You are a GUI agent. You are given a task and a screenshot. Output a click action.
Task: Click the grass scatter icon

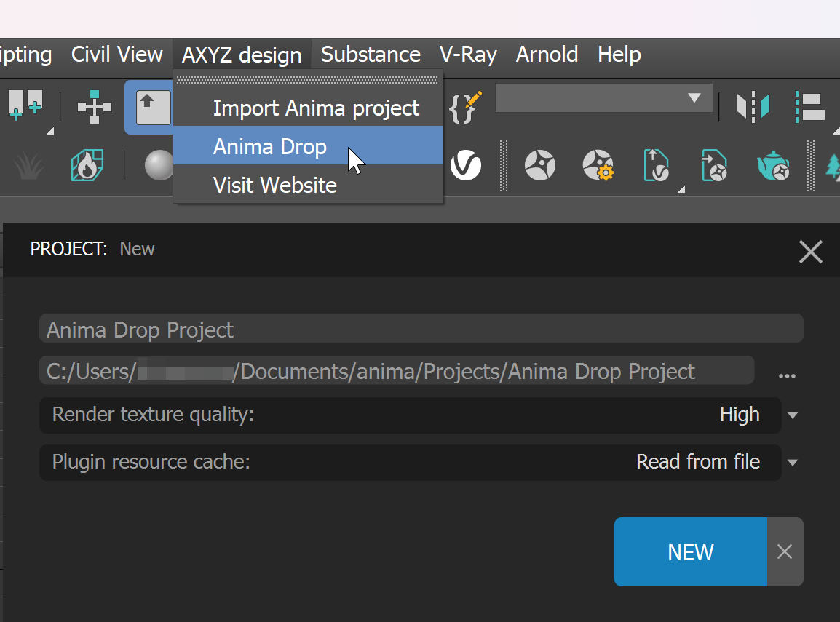pyautogui.click(x=28, y=165)
